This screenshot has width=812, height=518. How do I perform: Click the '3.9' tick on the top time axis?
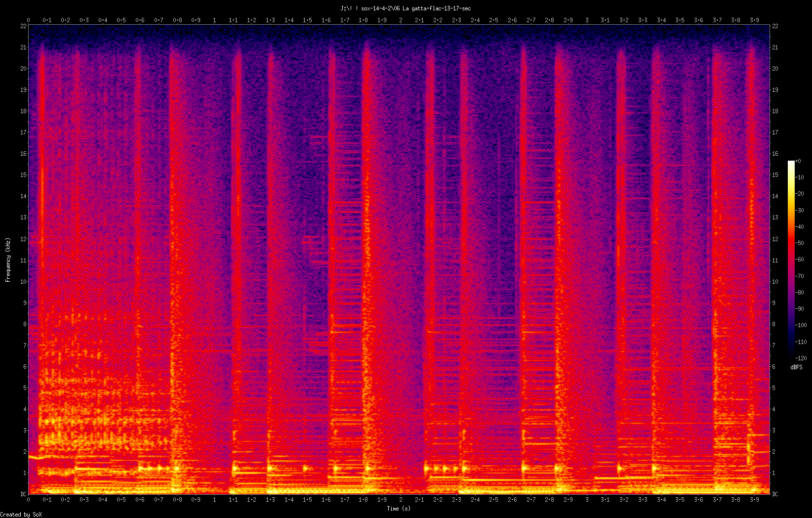(754, 20)
